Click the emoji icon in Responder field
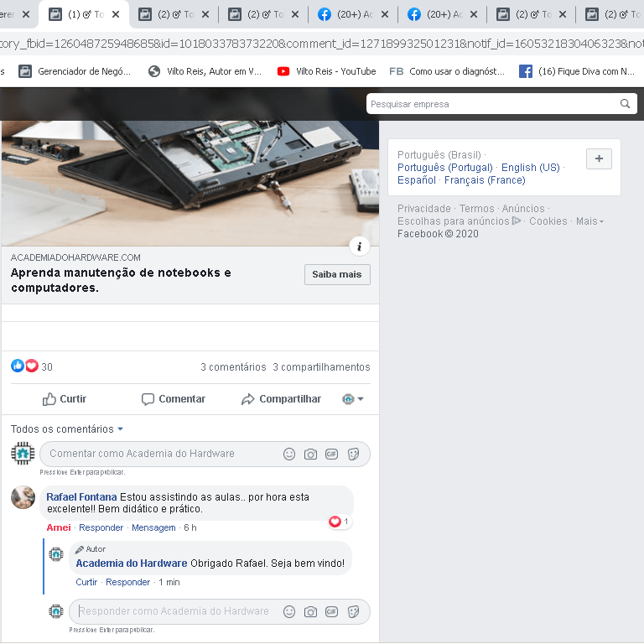Screen dimensions: 644x644 [x=289, y=611]
